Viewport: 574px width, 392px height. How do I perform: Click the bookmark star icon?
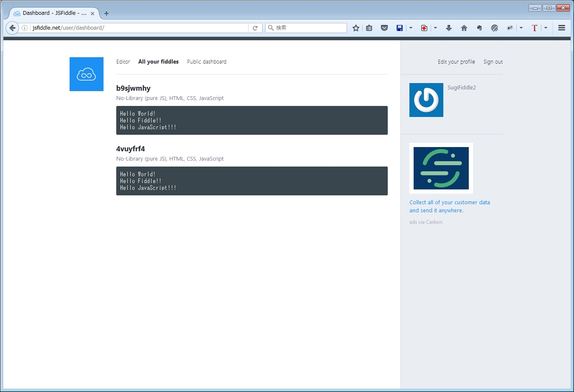pyautogui.click(x=356, y=28)
